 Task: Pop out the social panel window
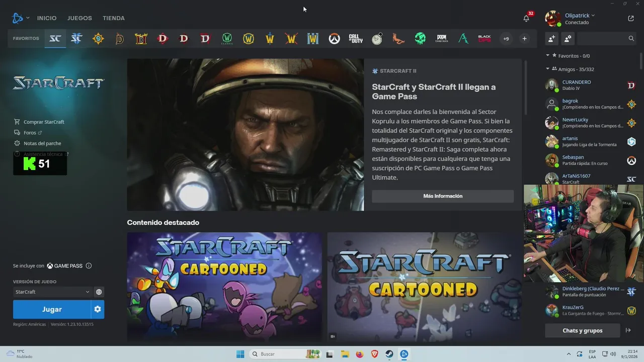coord(631,18)
